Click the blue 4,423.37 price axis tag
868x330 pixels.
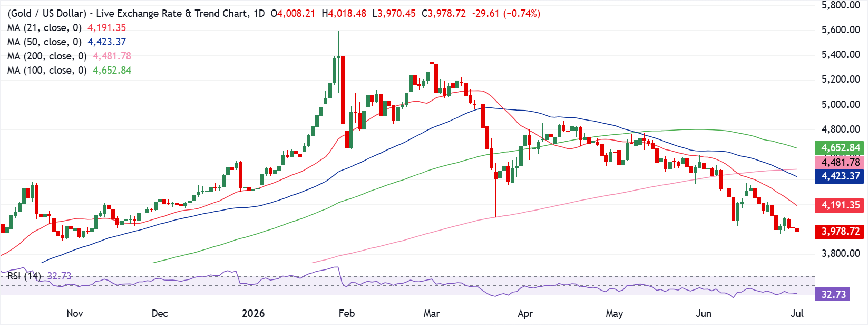tap(840, 176)
